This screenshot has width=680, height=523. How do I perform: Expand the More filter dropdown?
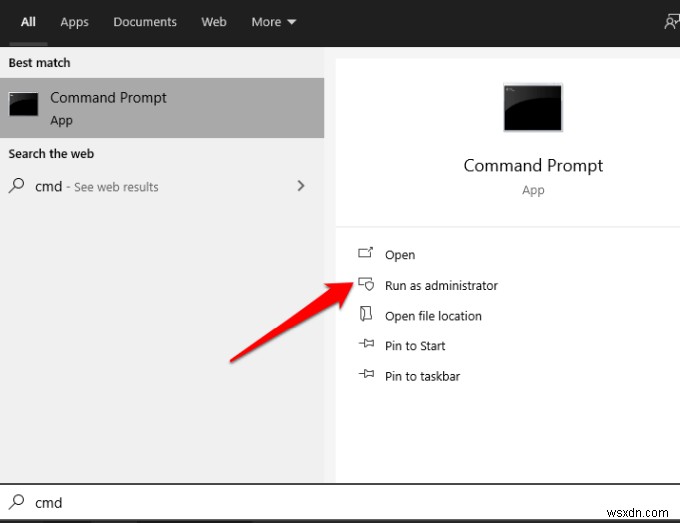pos(273,22)
